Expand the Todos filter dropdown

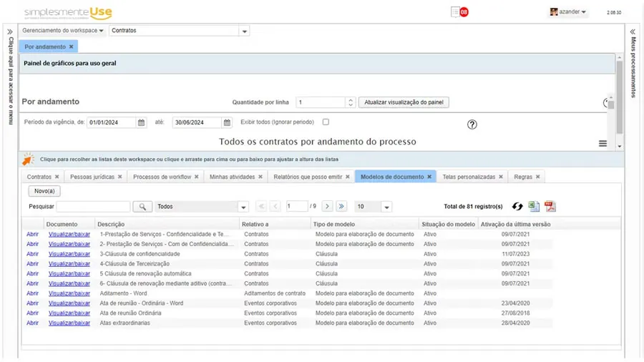pos(243,207)
